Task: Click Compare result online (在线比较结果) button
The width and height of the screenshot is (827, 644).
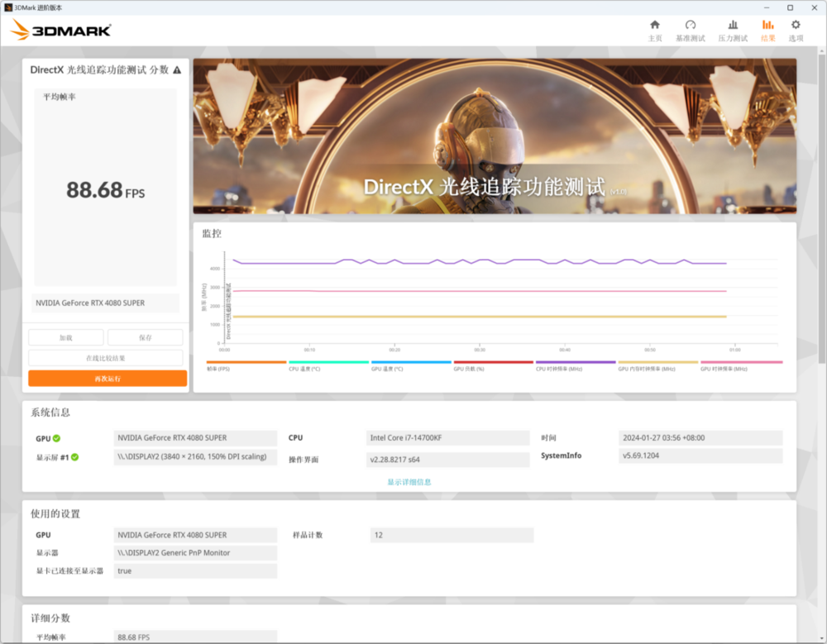Action: click(x=106, y=358)
